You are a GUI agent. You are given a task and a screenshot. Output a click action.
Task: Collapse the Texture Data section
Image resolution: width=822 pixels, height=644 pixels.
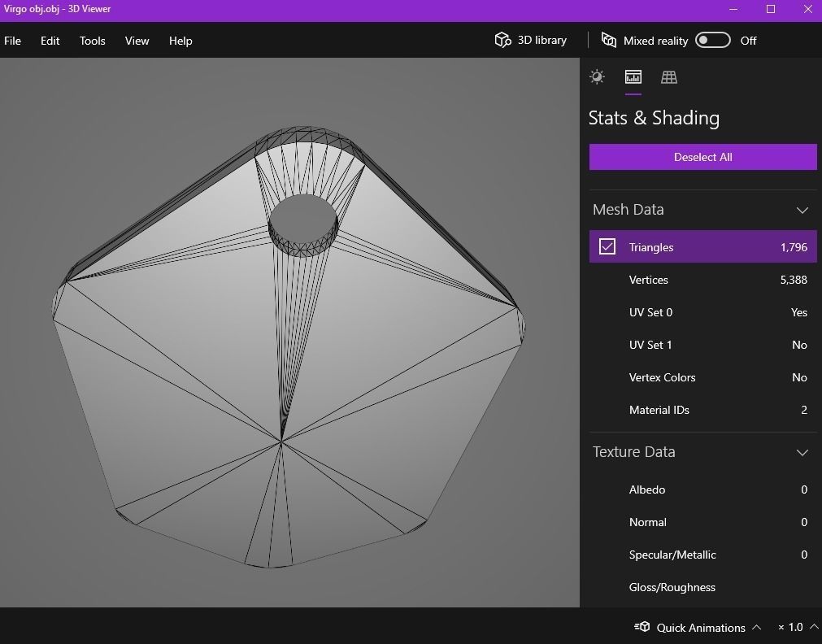point(802,453)
